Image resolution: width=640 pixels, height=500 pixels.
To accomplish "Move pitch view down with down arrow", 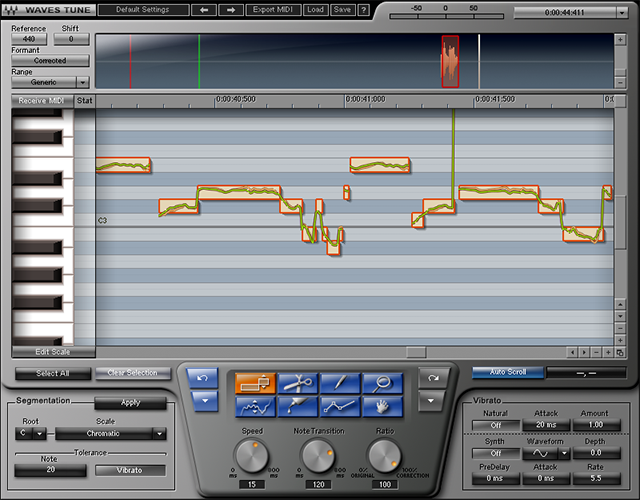I will [x=620, y=316].
